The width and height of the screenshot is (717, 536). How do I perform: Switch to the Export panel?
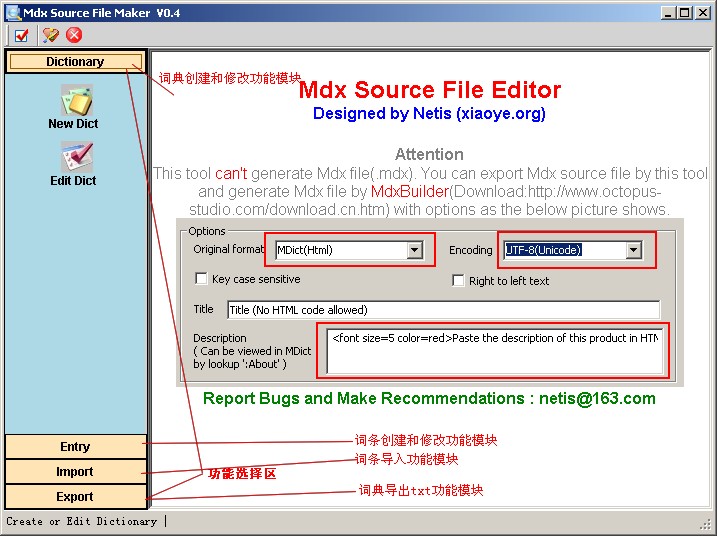75,497
